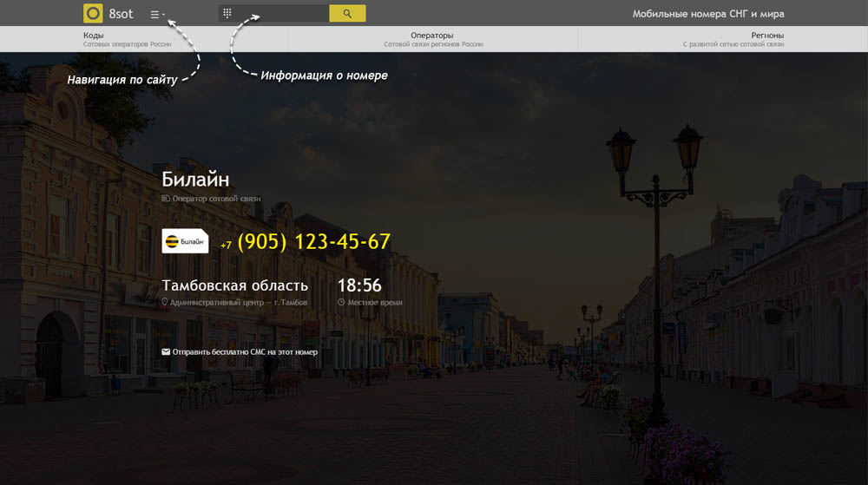Click the local time 18:56

click(359, 285)
